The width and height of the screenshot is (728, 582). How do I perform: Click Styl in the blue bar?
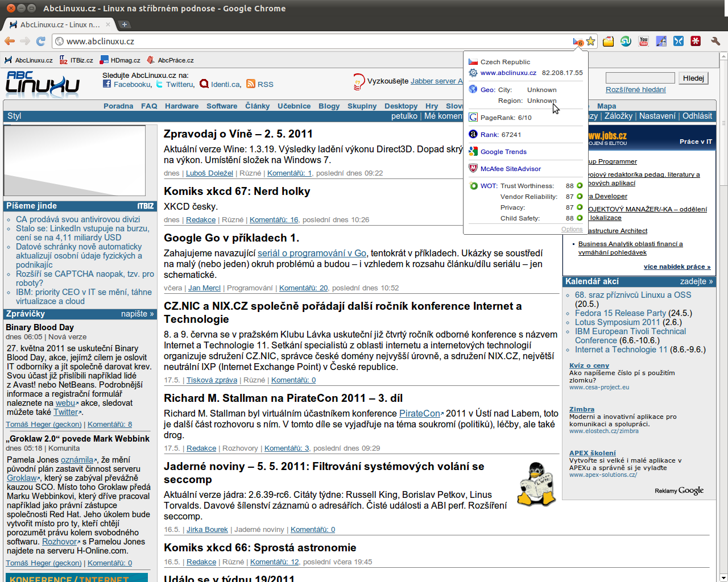tap(14, 116)
